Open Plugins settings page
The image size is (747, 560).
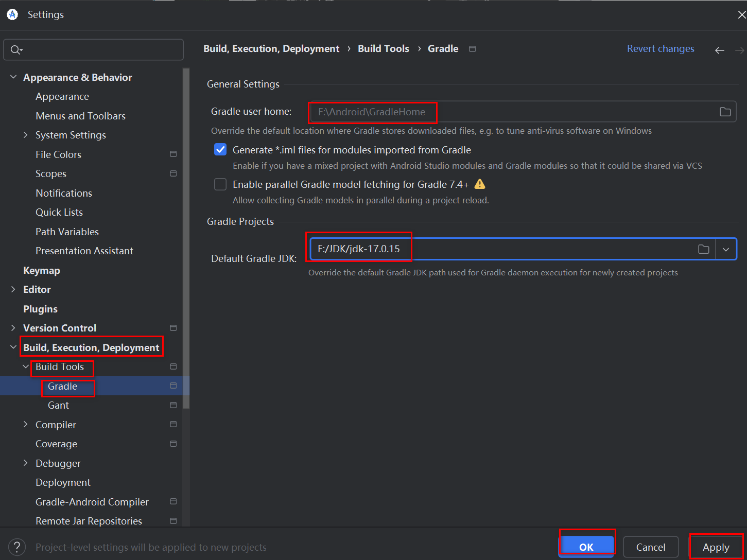coord(40,309)
